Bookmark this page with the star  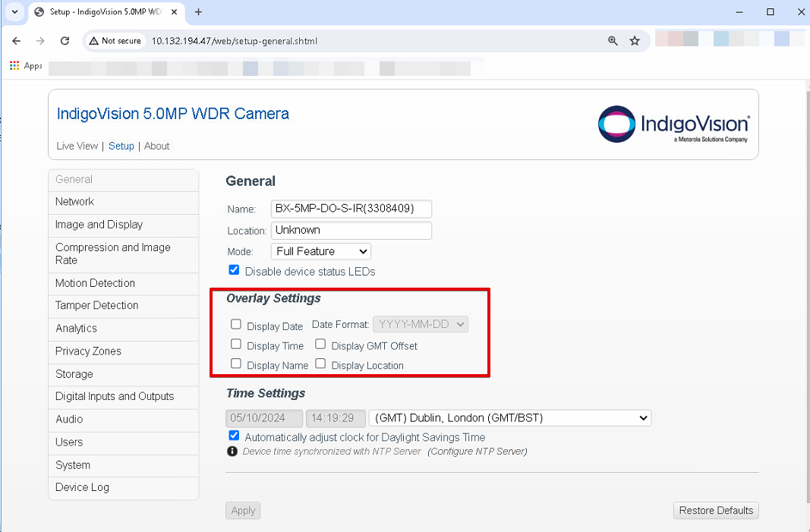coord(635,41)
